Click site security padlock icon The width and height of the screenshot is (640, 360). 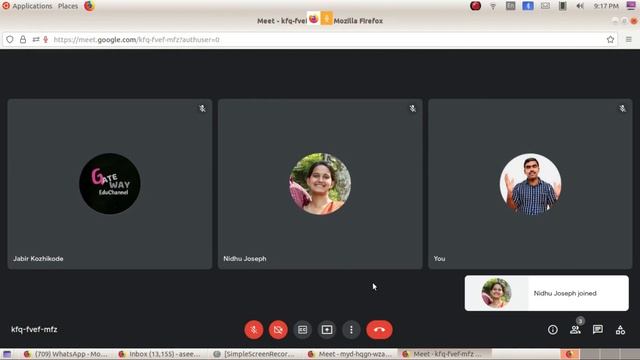[23, 40]
